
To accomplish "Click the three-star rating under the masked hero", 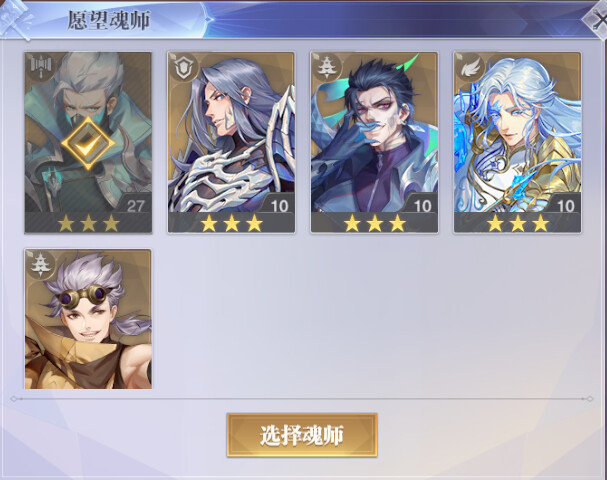I will (88, 223).
